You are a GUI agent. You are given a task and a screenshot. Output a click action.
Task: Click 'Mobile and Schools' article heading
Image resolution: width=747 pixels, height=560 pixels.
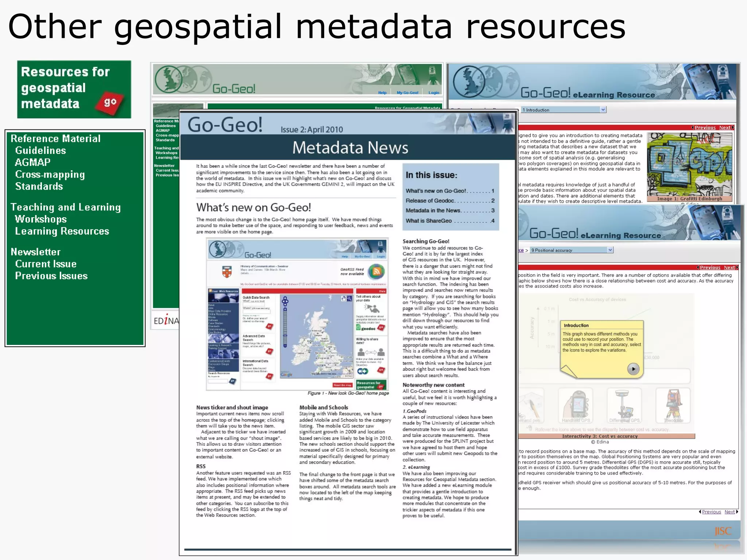(324, 408)
